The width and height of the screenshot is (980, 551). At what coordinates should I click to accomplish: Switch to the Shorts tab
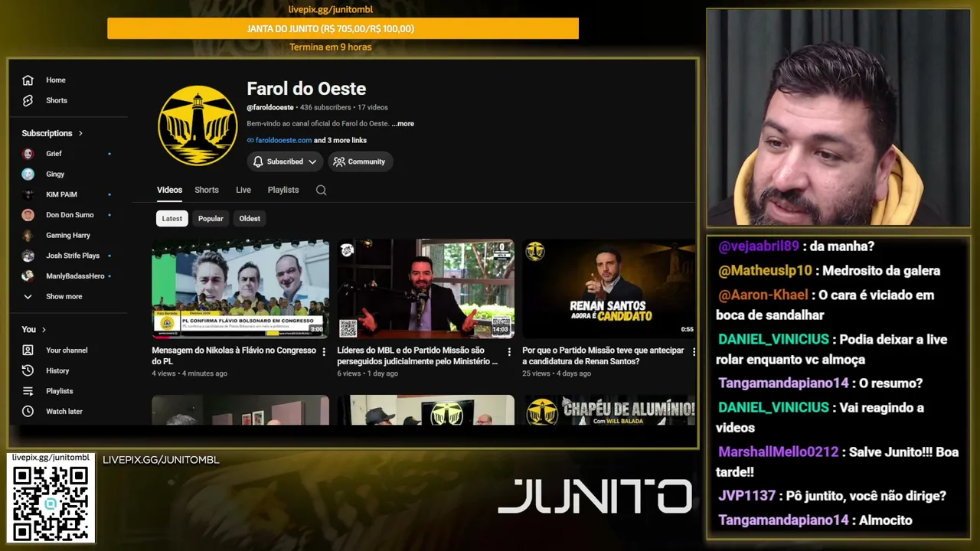pos(207,190)
